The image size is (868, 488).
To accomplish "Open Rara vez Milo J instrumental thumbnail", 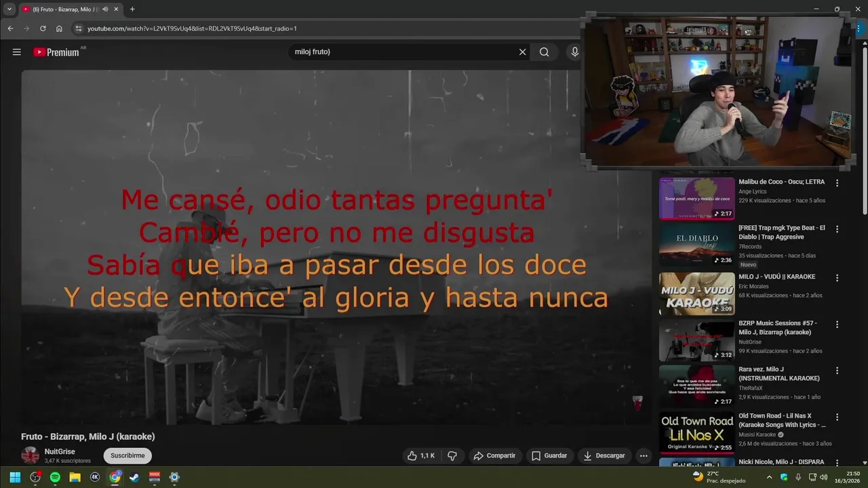I will 696,386.
